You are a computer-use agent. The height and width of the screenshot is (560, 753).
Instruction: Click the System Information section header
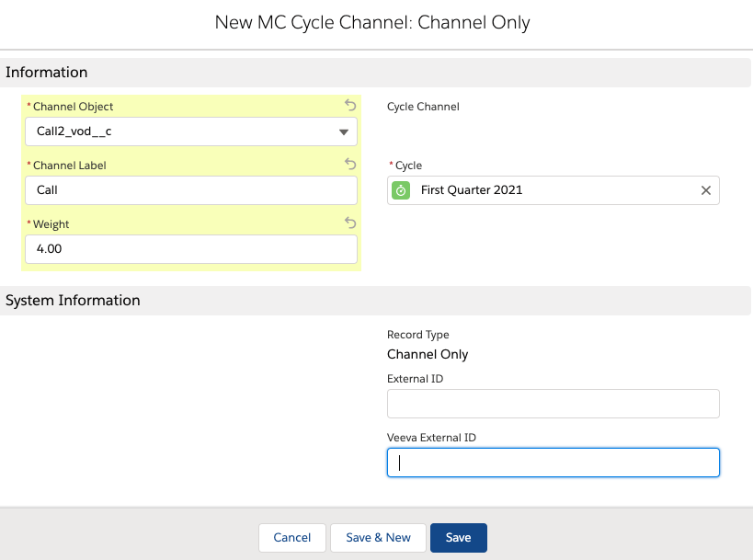73,301
